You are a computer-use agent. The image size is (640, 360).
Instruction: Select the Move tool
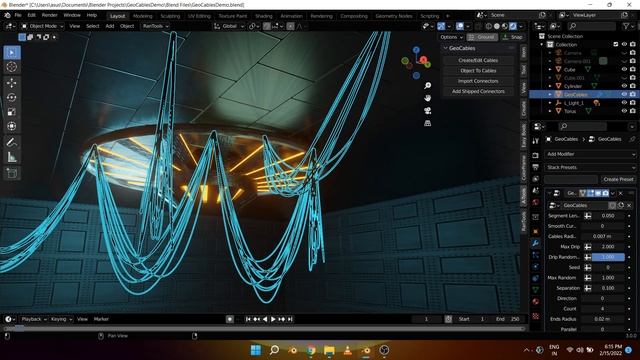click(x=12, y=83)
